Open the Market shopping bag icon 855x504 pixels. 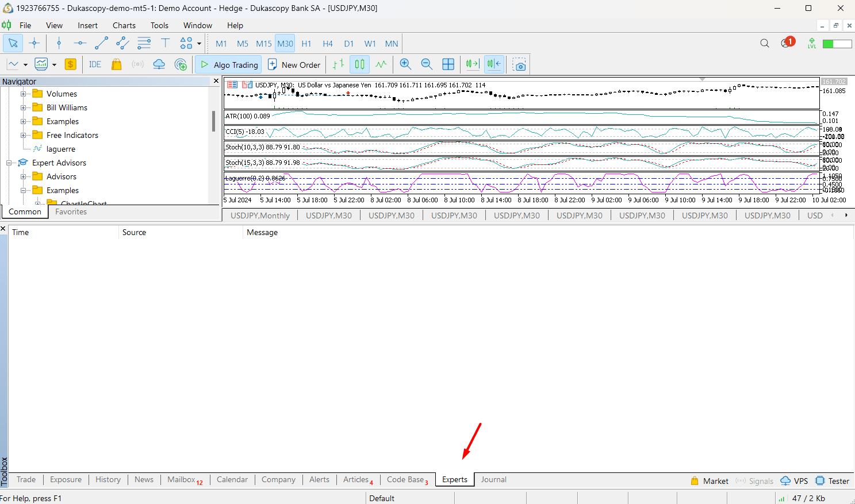(116, 64)
